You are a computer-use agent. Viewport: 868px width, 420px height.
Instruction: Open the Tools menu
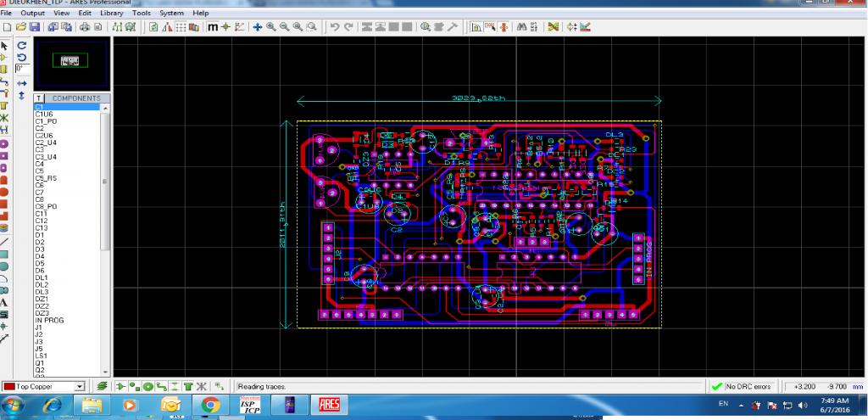[x=142, y=14]
